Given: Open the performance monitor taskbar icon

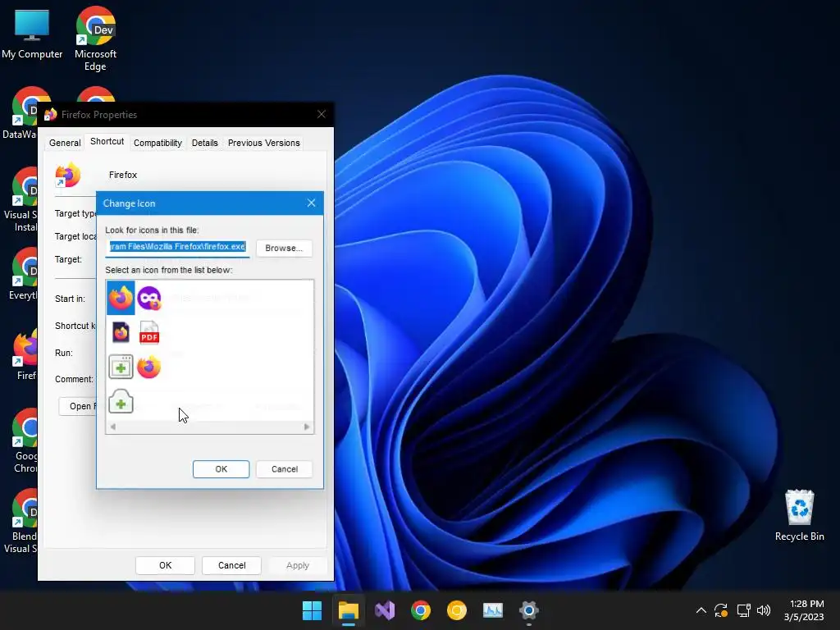Looking at the screenshot, I should tap(493, 610).
